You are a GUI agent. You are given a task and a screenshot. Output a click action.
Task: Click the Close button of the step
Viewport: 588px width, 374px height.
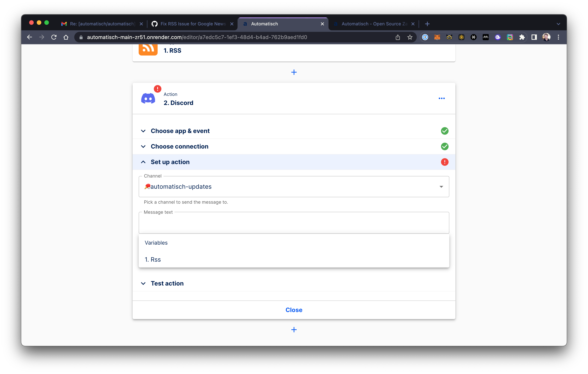(x=294, y=310)
